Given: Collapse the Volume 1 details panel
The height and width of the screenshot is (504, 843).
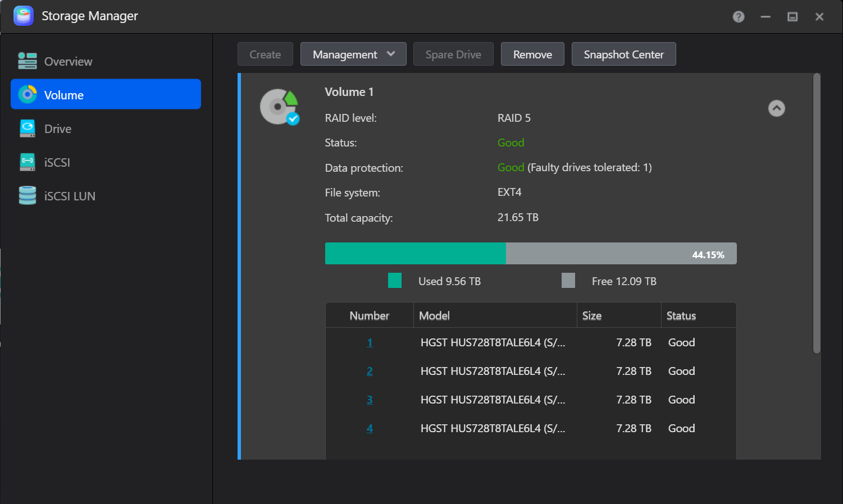Looking at the screenshot, I should [x=776, y=108].
